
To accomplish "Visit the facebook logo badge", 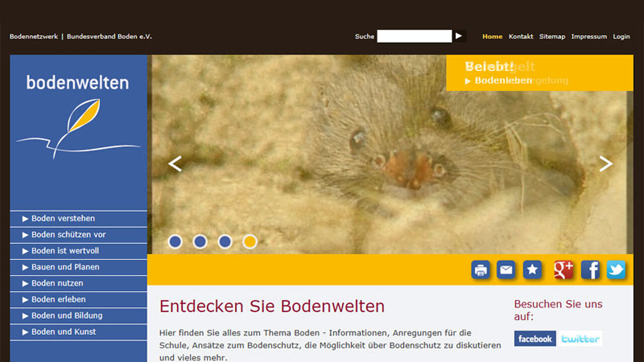I will tap(535, 338).
